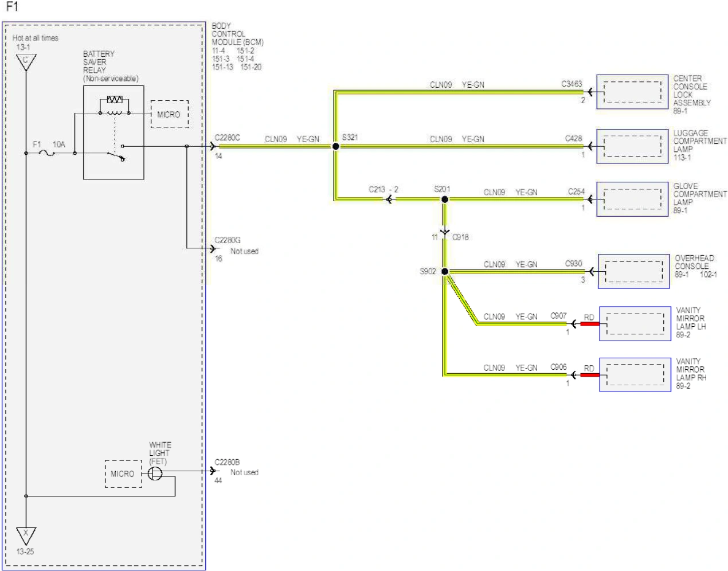728x571 pixels.
Task: Click connector label C2280C
Action: pyautogui.click(x=228, y=138)
